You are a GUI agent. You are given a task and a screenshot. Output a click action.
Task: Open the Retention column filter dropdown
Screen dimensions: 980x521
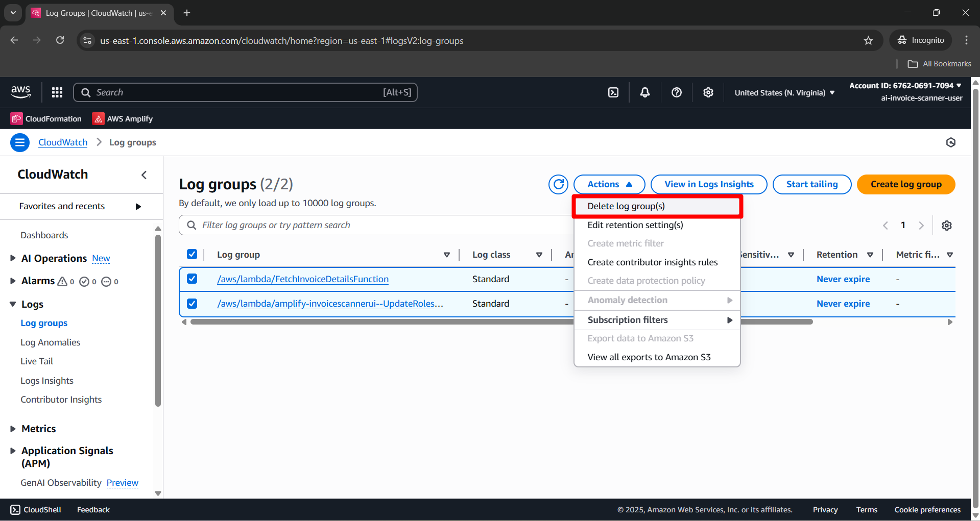click(871, 254)
